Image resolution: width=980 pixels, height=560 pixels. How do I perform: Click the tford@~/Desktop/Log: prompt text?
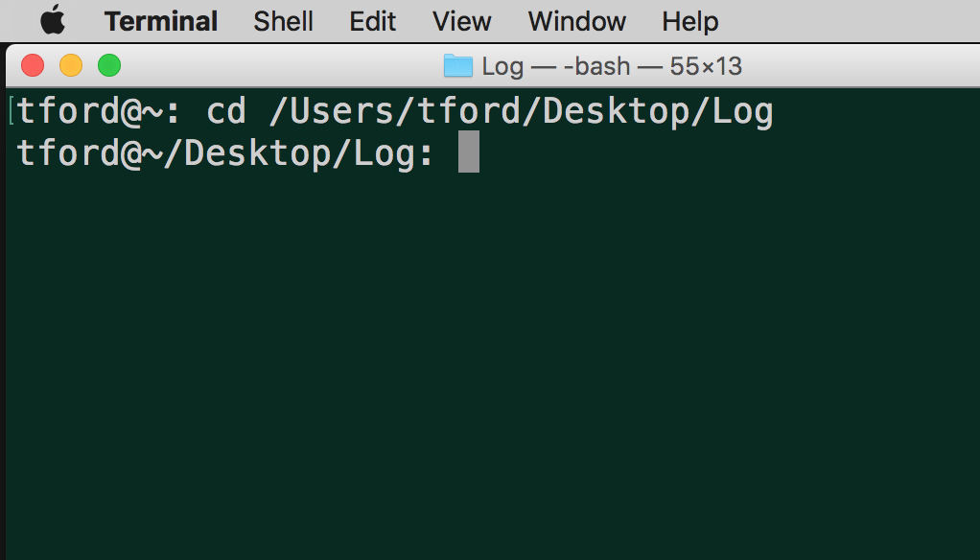(x=225, y=153)
